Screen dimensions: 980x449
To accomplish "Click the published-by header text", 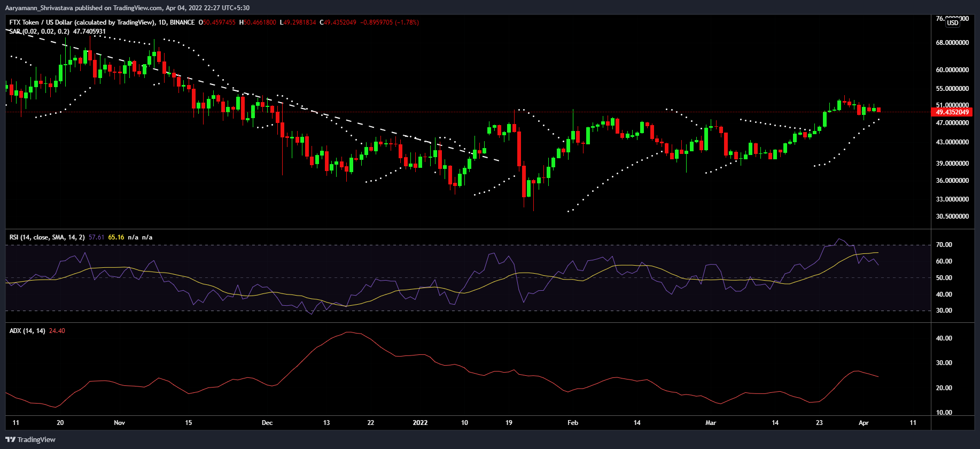I will pos(127,8).
